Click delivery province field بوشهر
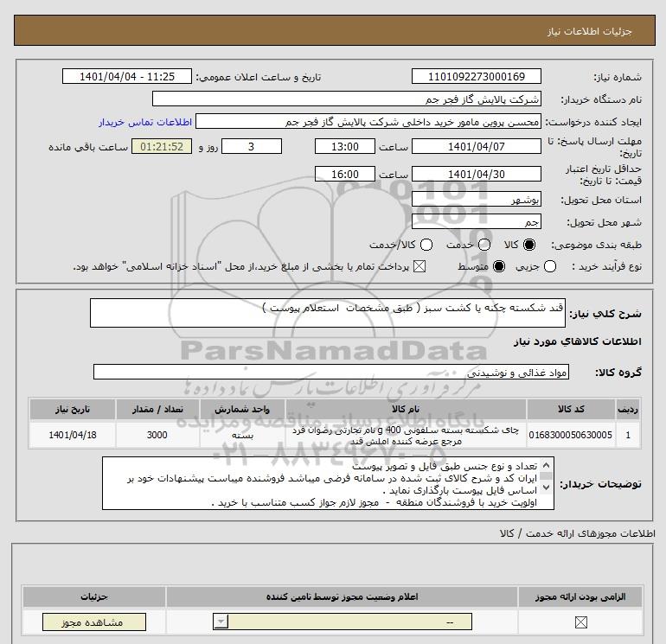This screenshot has height=644, width=666. coord(476,199)
